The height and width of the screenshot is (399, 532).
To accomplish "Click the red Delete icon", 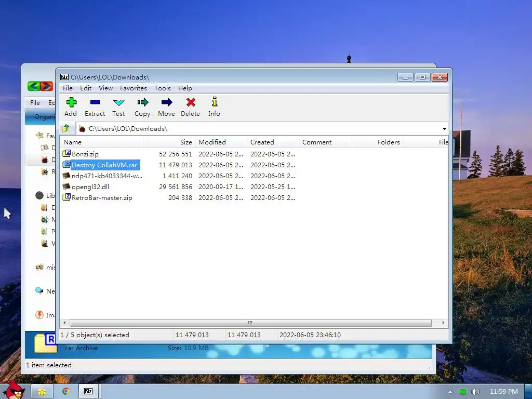I will pyautogui.click(x=191, y=102).
